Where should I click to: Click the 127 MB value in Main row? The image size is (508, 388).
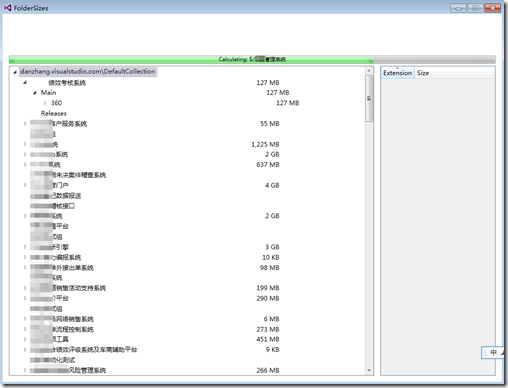(278, 93)
